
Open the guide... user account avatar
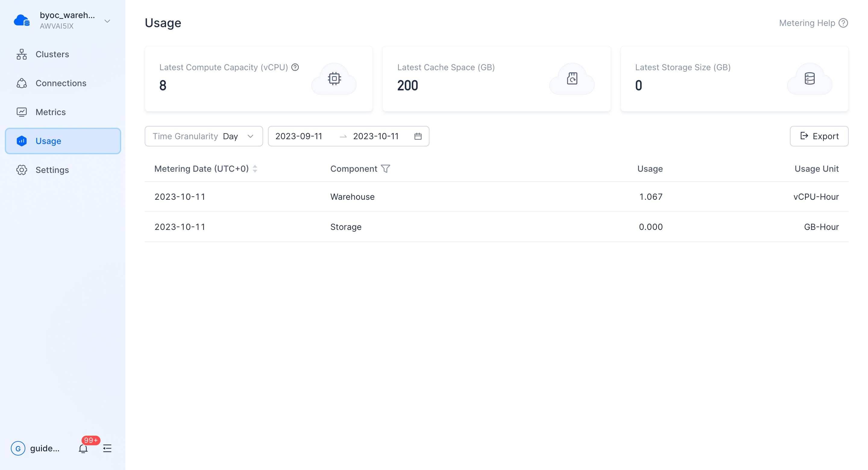pyautogui.click(x=18, y=448)
